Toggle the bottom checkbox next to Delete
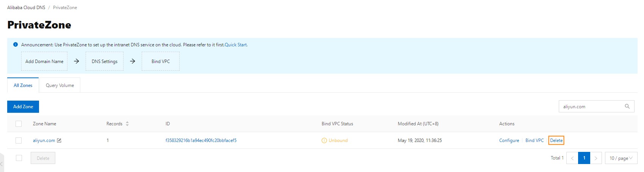The width and height of the screenshot is (644, 172). pos(19,158)
